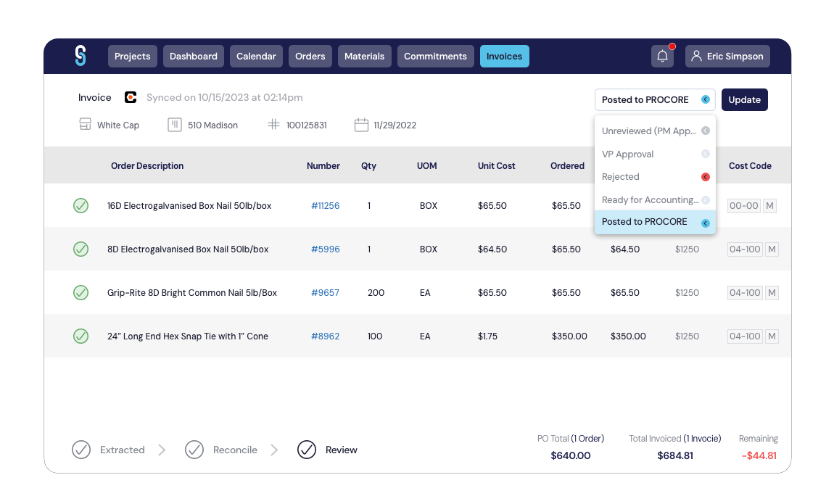This screenshot has height=504, width=834.
Task: Click the checkmark circle on the Review step
Action: point(307,450)
